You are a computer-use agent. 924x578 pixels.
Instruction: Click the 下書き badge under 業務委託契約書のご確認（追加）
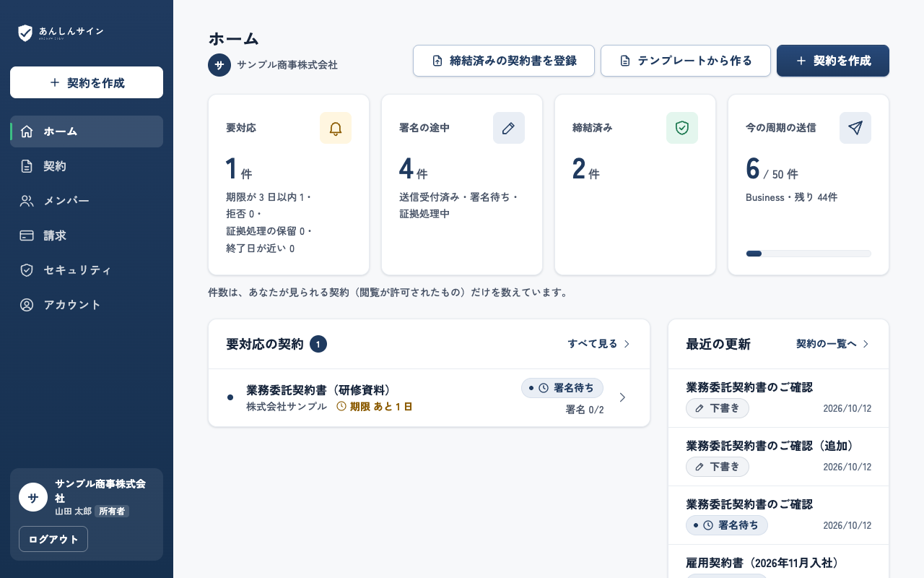pyautogui.click(x=718, y=467)
